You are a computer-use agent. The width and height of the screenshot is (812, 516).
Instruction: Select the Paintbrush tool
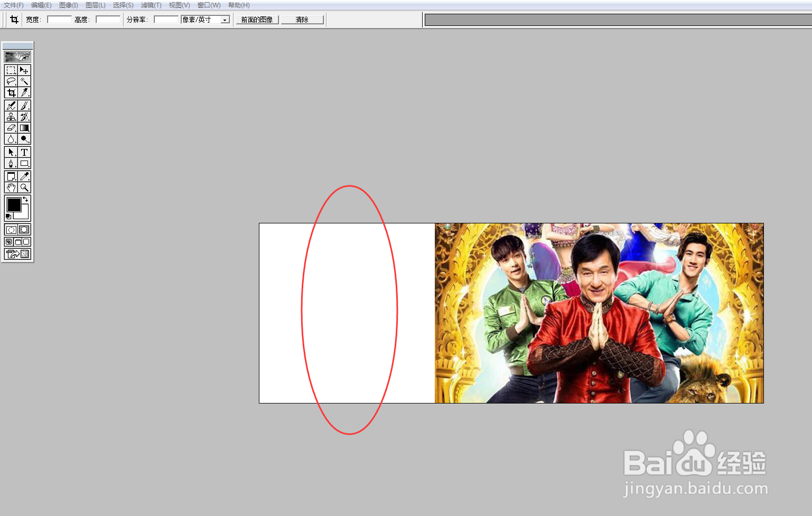click(24, 106)
